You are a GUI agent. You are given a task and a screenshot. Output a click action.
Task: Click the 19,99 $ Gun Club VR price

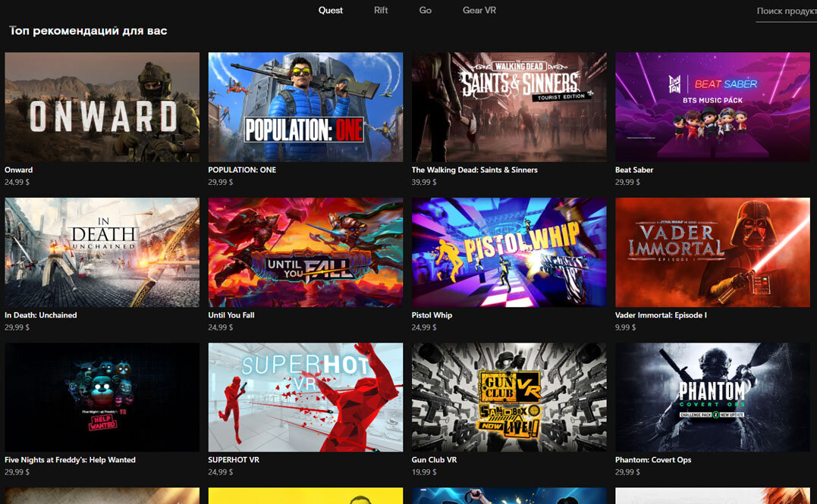pos(424,472)
